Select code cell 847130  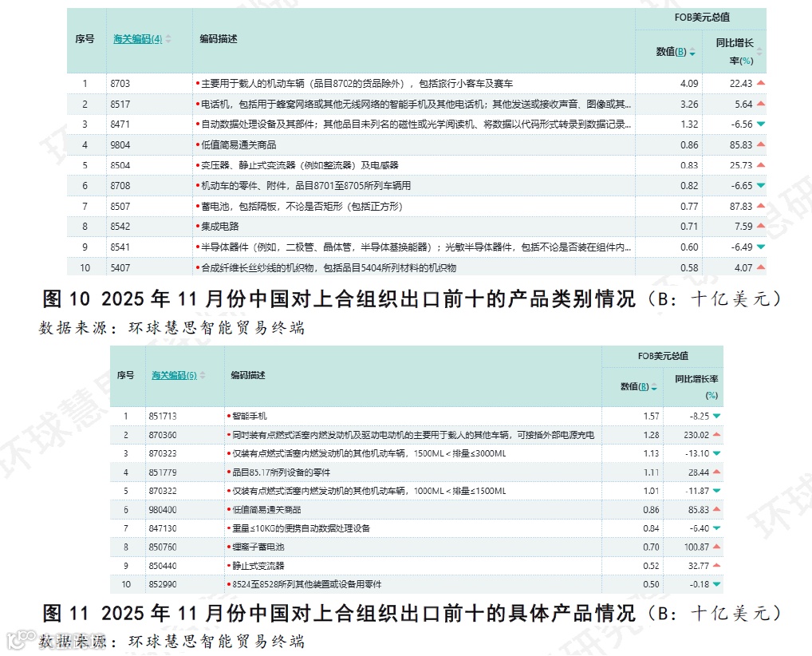pyautogui.click(x=163, y=528)
